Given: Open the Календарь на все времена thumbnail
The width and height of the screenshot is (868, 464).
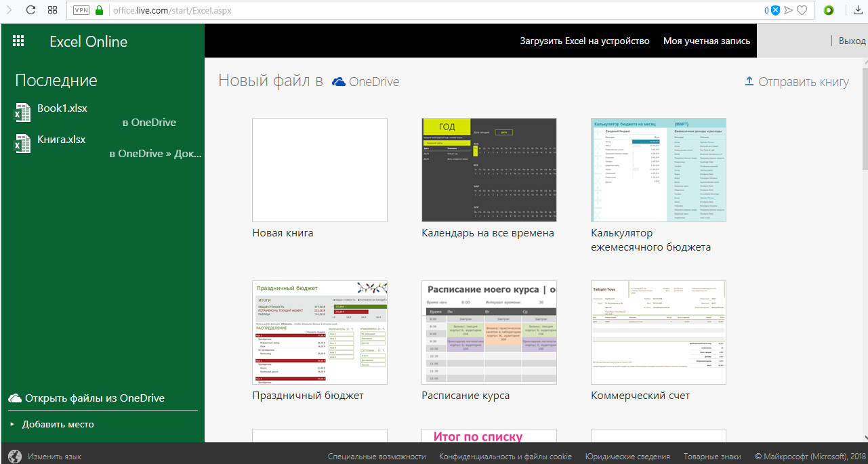Looking at the screenshot, I should [x=489, y=170].
